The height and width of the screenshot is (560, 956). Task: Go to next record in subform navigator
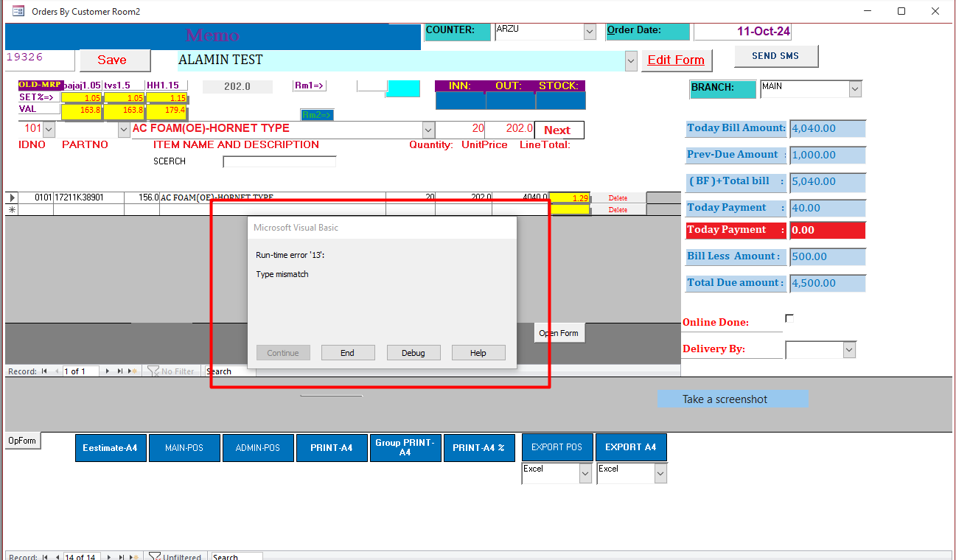(108, 371)
